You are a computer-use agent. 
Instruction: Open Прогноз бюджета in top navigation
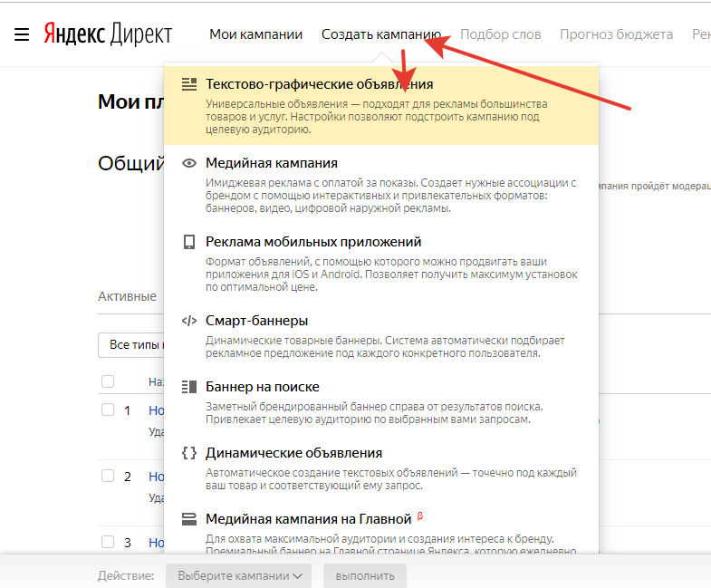[x=616, y=34]
